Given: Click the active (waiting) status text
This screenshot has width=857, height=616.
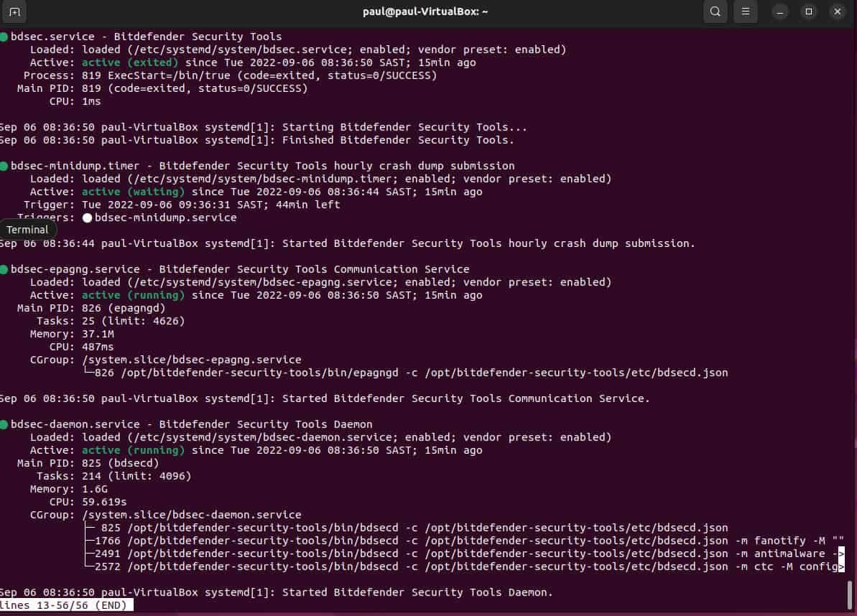Looking at the screenshot, I should pyautogui.click(x=134, y=192).
